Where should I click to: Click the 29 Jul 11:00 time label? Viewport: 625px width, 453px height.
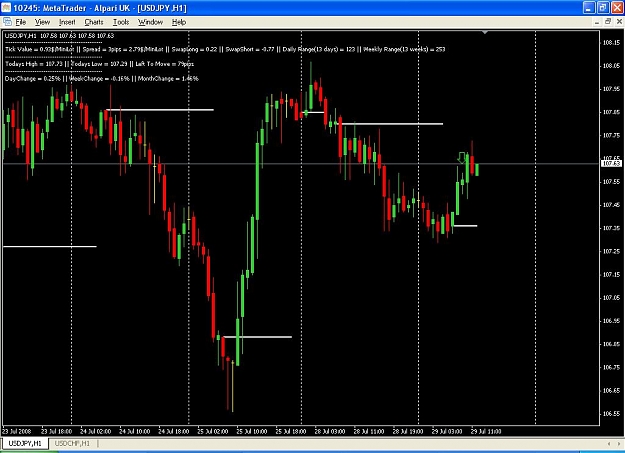coord(486,431)
